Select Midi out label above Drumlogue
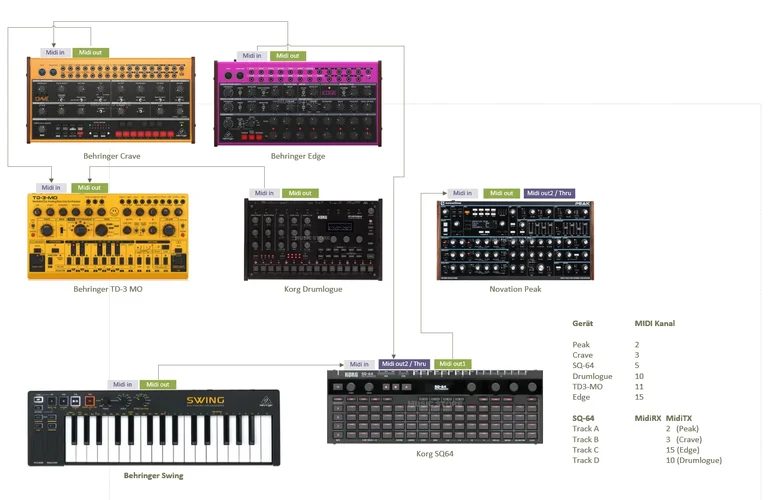The width and height of the screenshot is (776, 500). 300,193
